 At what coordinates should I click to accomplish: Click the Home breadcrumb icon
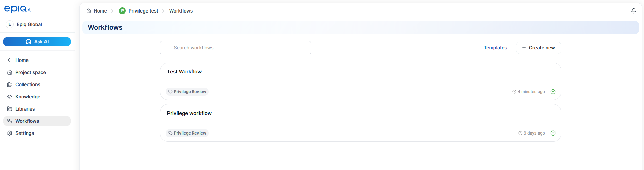(x=89, y=11)
